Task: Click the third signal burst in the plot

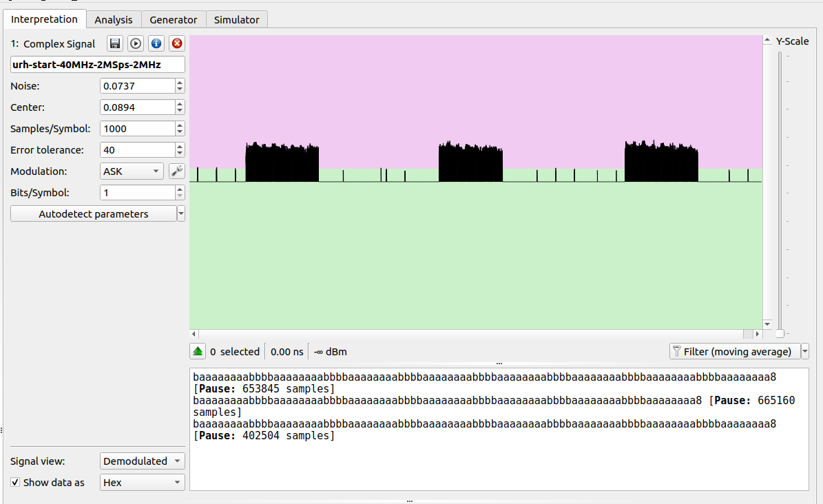Action: click(x=661, y=162)
